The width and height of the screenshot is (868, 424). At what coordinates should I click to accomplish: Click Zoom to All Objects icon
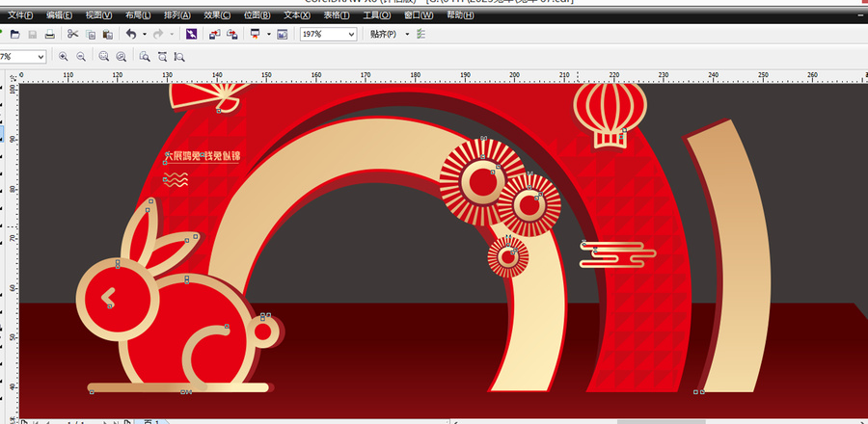tap(121, 57)
